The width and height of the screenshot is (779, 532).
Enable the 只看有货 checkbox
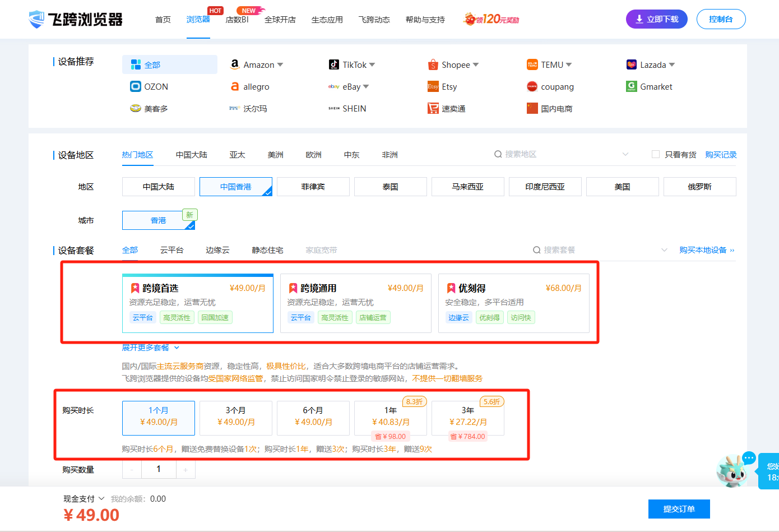pos(656,154)
